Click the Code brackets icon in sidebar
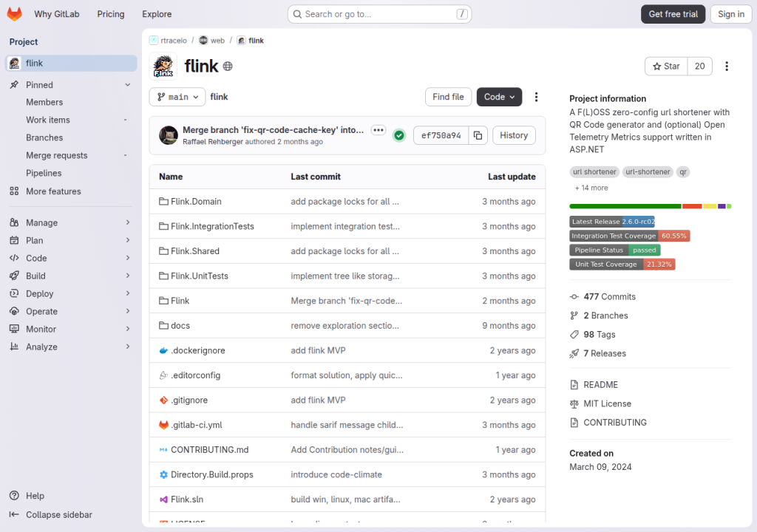This screenshot has width=757, height=532. point(14,259)
